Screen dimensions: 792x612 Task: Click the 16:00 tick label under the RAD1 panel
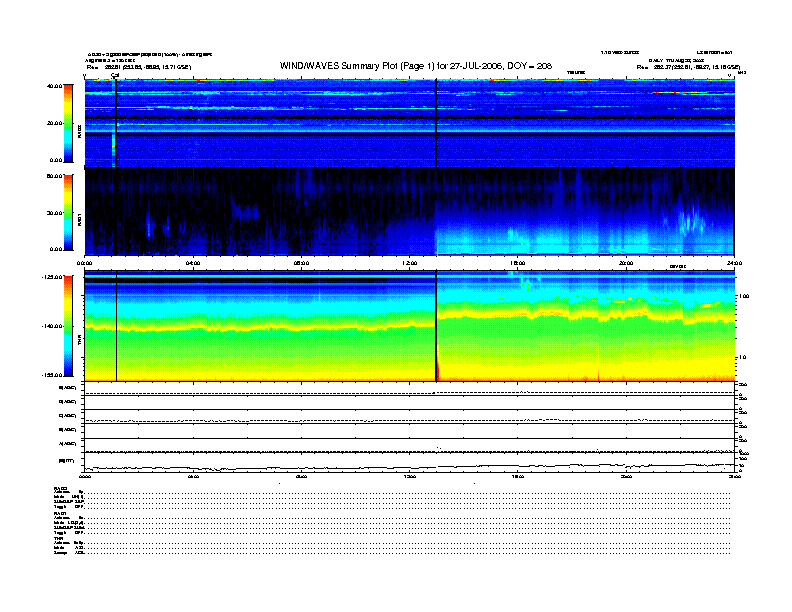(x=518, y=263)
